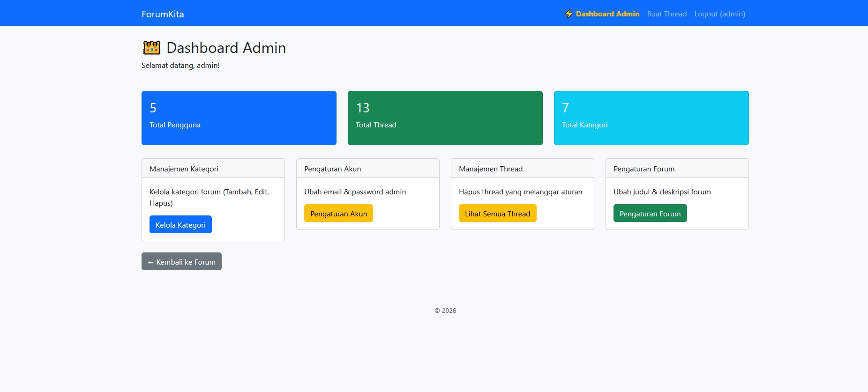Viewport: 868px width, 392px height.
Task: Click 'Ubah judul & deskripsi forum' text
Action: (x=662, y=192)
